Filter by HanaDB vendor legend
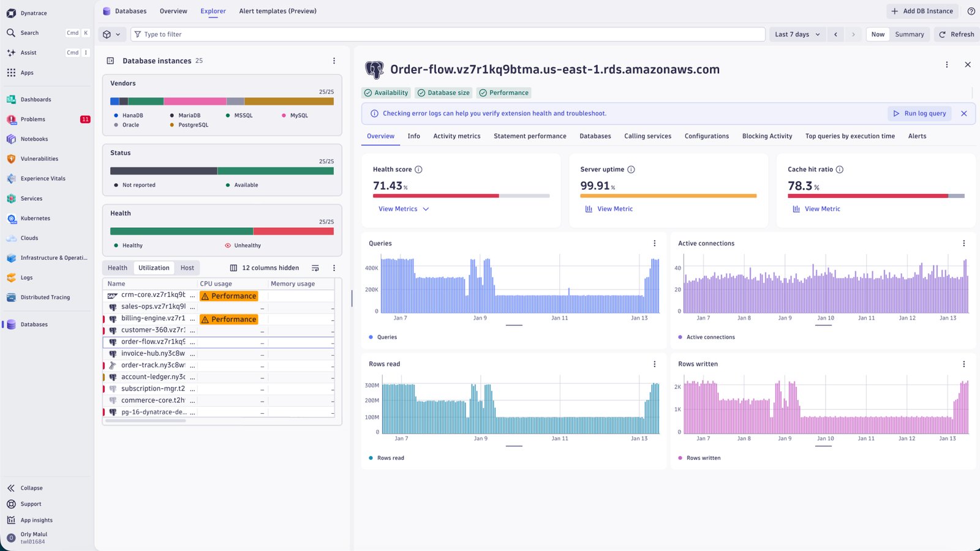The image size is (980, 551). point(129,115)
